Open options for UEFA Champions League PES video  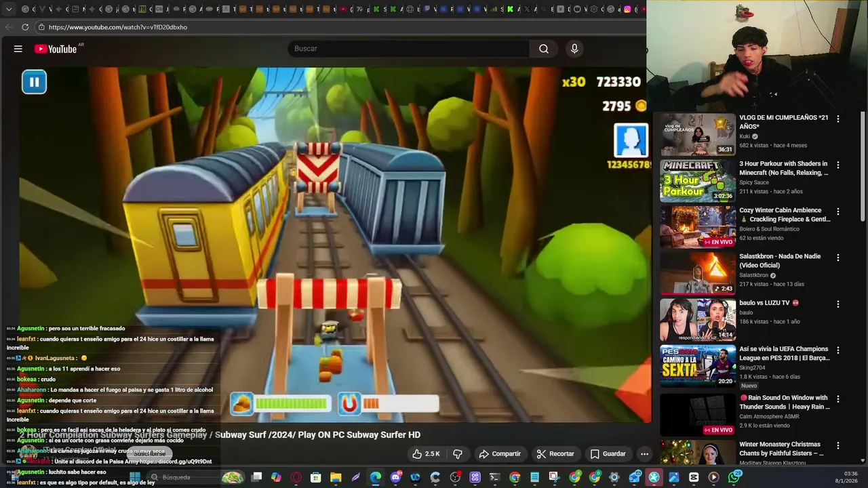837,350
